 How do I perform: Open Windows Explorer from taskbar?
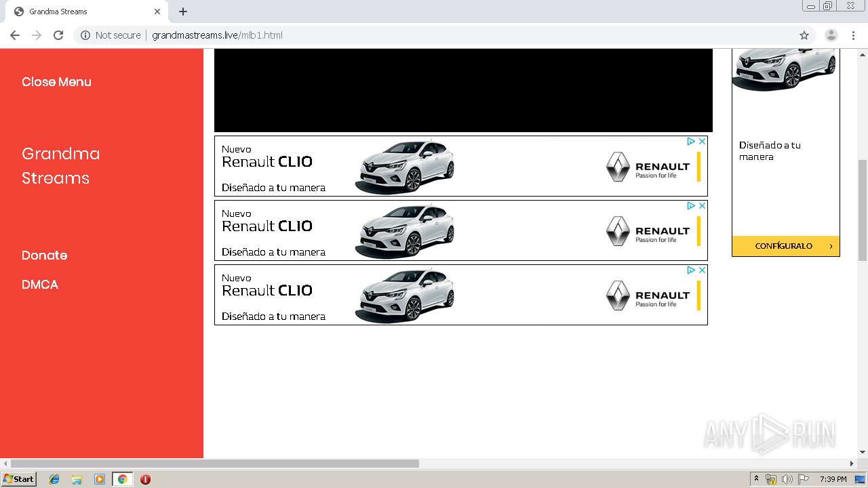point(77,479)
